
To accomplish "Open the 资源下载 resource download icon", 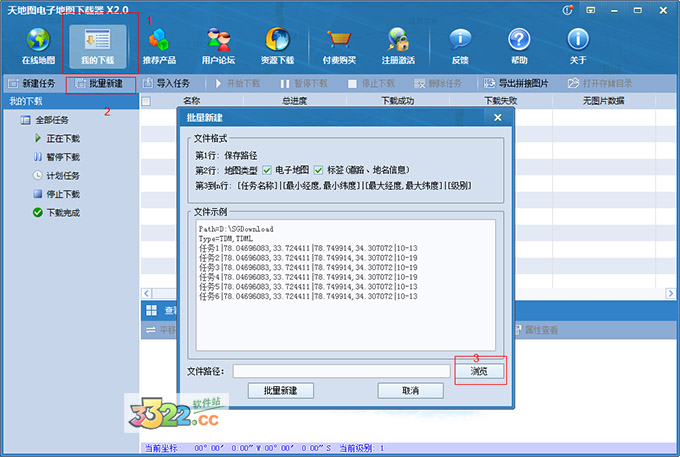I will pos(278,46).
